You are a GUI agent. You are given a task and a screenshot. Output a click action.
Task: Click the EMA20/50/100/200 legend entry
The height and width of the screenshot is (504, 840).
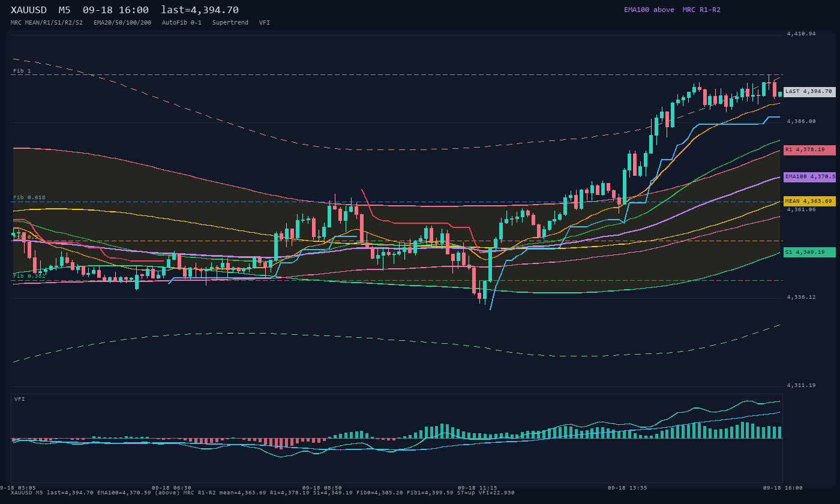click(122, 22)
